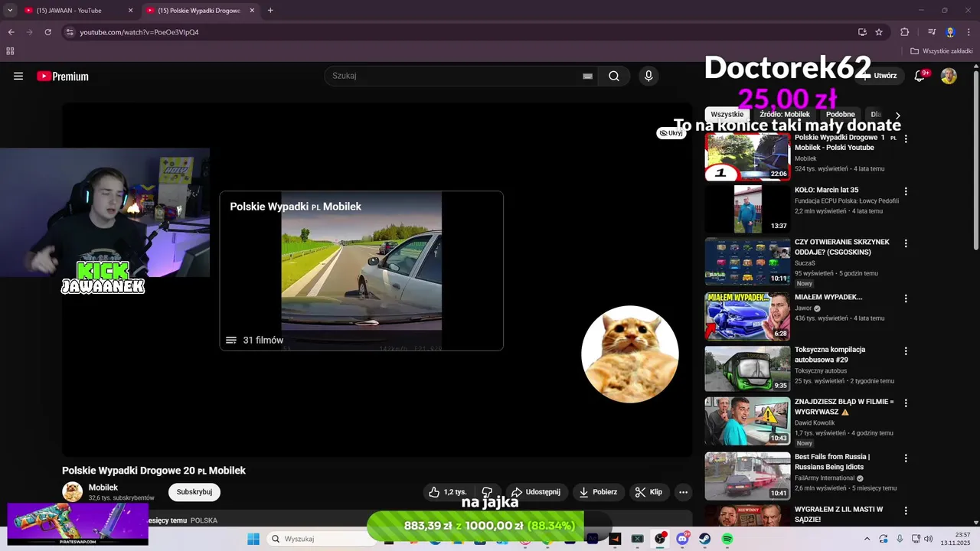Create a clip with Klip button

pos(648,492)
